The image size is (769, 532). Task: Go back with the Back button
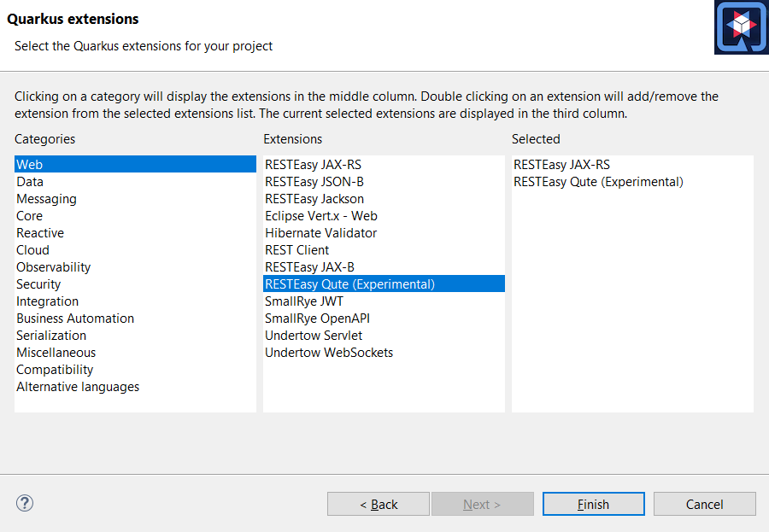coord(378,504)
